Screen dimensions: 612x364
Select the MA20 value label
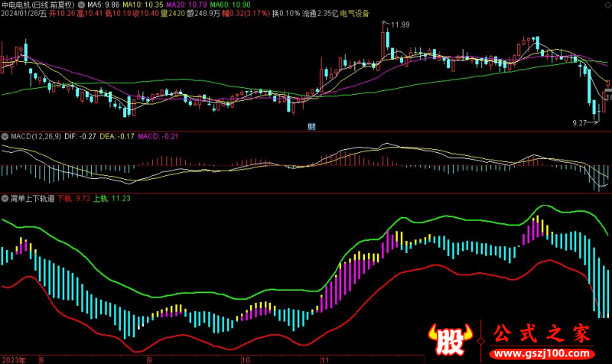coord(187,5)
